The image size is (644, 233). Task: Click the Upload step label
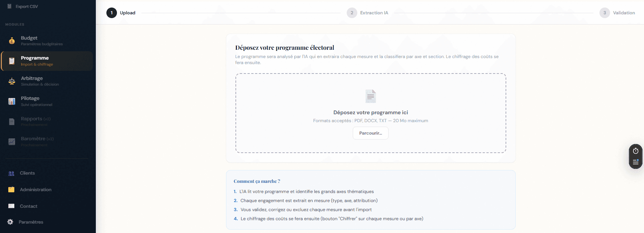coord(128,13)
